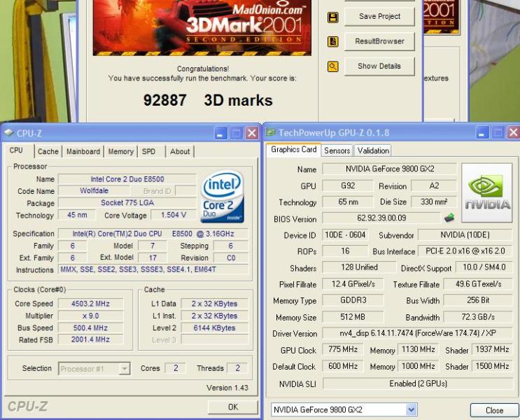This screenshot has height=420, width=520.
Task: Click the NVIDIA SLI Enabled (2 GPUs) field
Action: [x=418, y=384]
